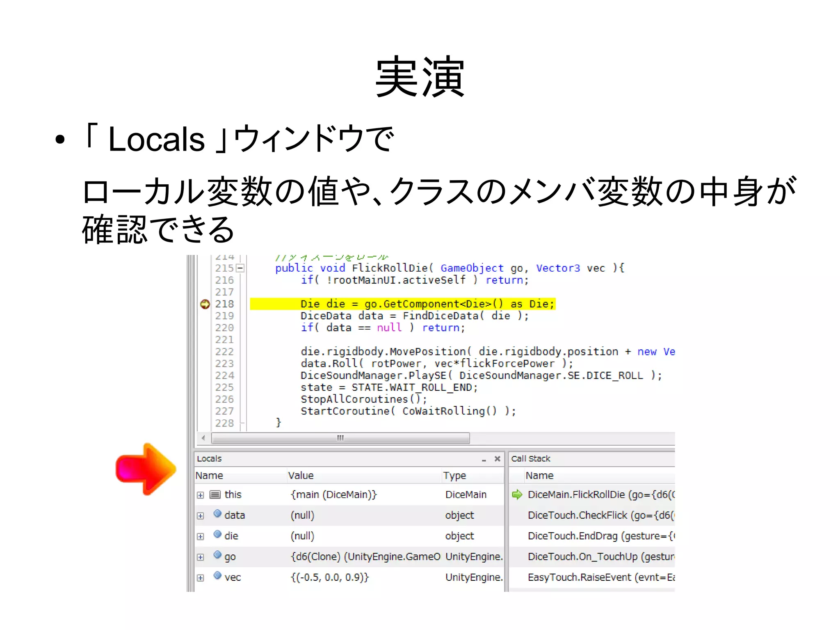Click the blue variable icon next to 'vec'
This screenshot has height=630, width=840.
217,575
